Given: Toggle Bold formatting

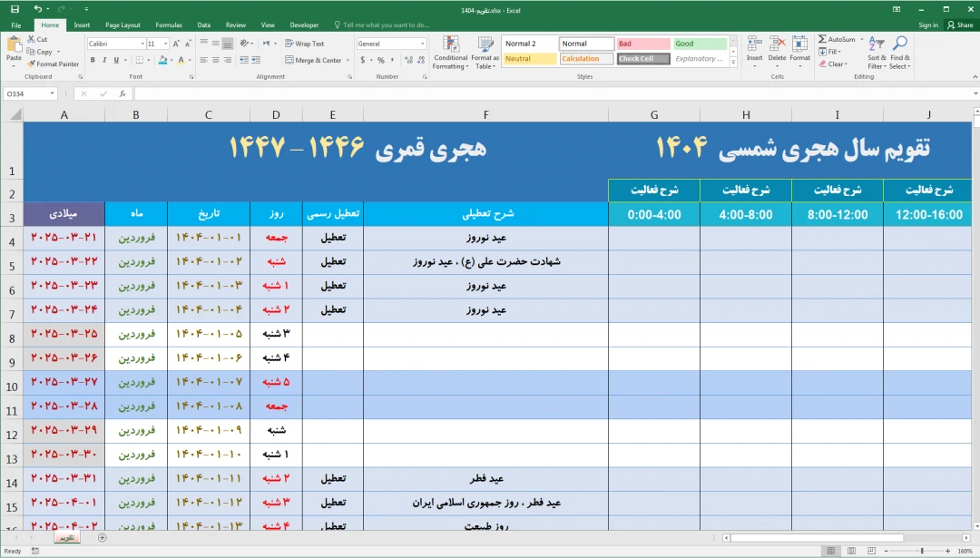Looking at the screenshot, I should (93, 60).
